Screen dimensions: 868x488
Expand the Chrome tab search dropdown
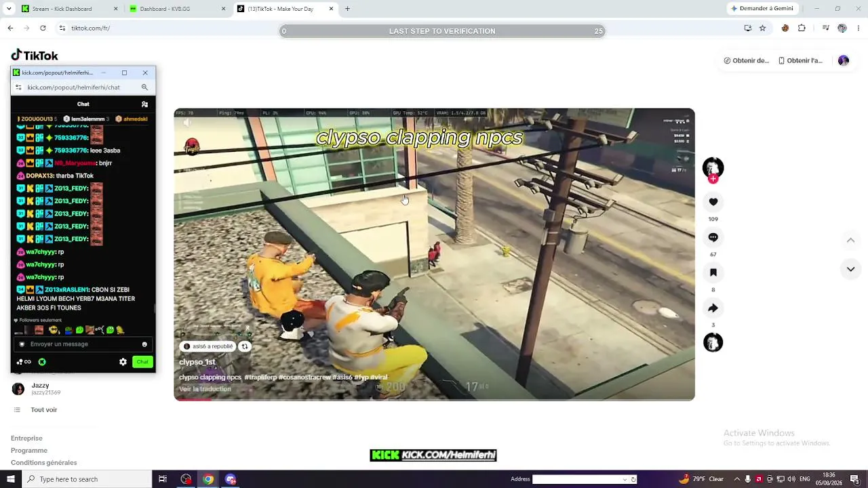point(9,9)
